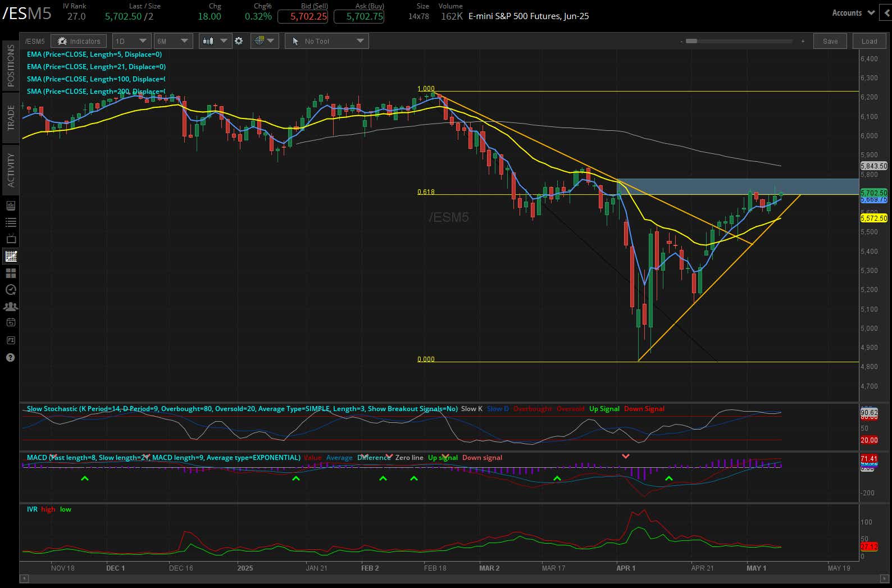Open the Live TV sidebar icon

coord(11,239)
